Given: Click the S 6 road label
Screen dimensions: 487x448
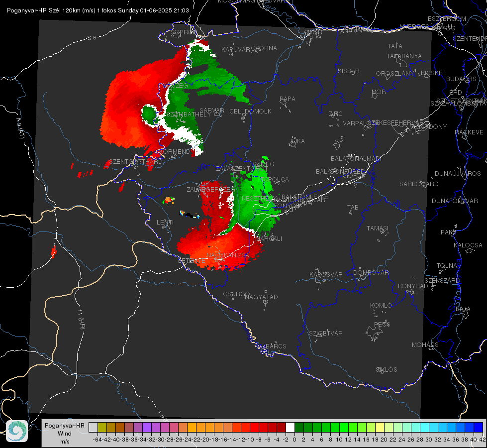Looking at the screenshot, I should [92, 38].
